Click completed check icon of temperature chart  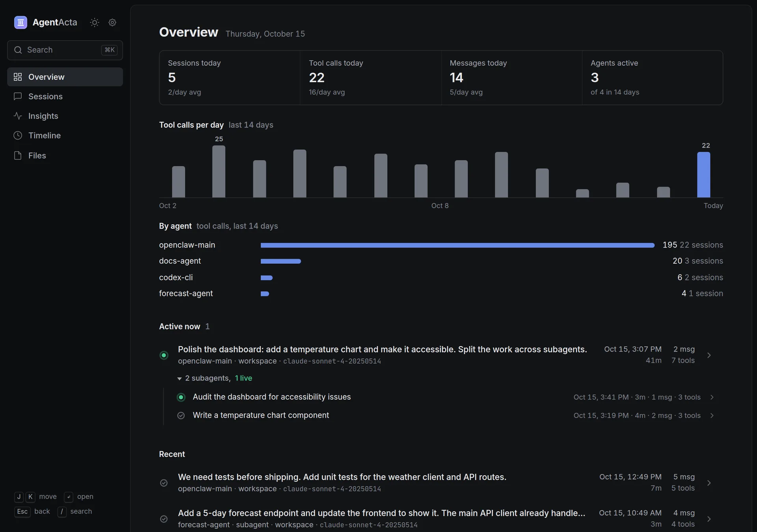pyautogui.click(x=181, y=416)
